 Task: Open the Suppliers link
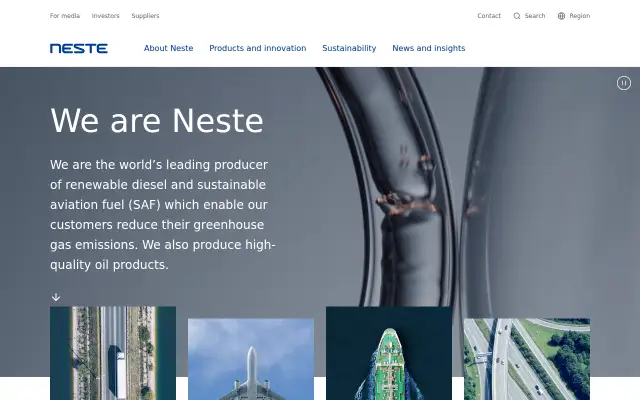145,16
